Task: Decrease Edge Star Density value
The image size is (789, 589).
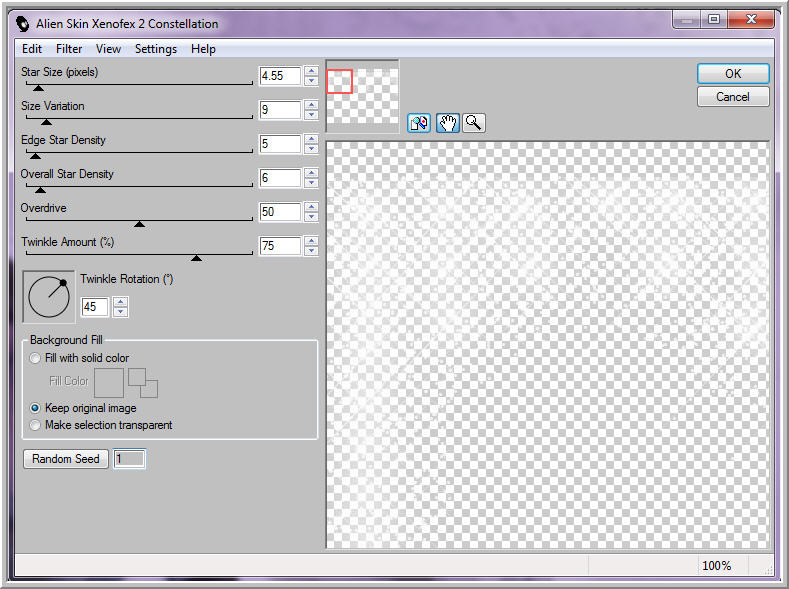Action: [x=311, y=149]
